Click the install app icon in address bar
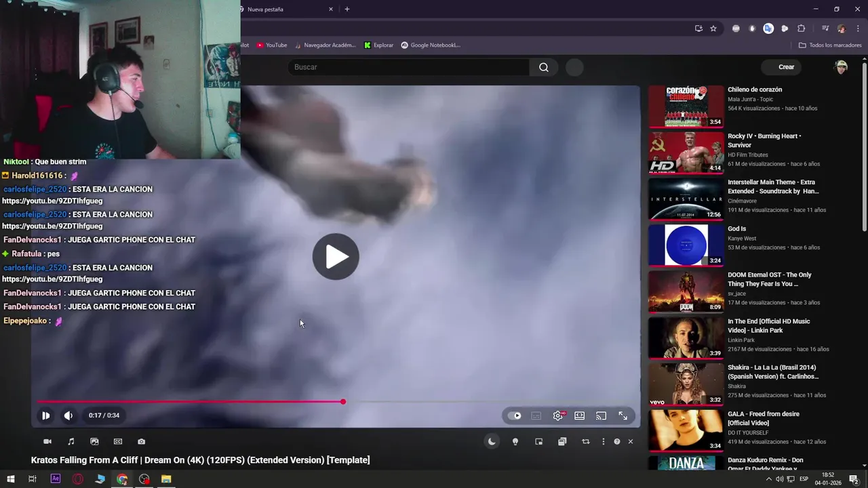 pyautogui.click(x=698, y=28)
